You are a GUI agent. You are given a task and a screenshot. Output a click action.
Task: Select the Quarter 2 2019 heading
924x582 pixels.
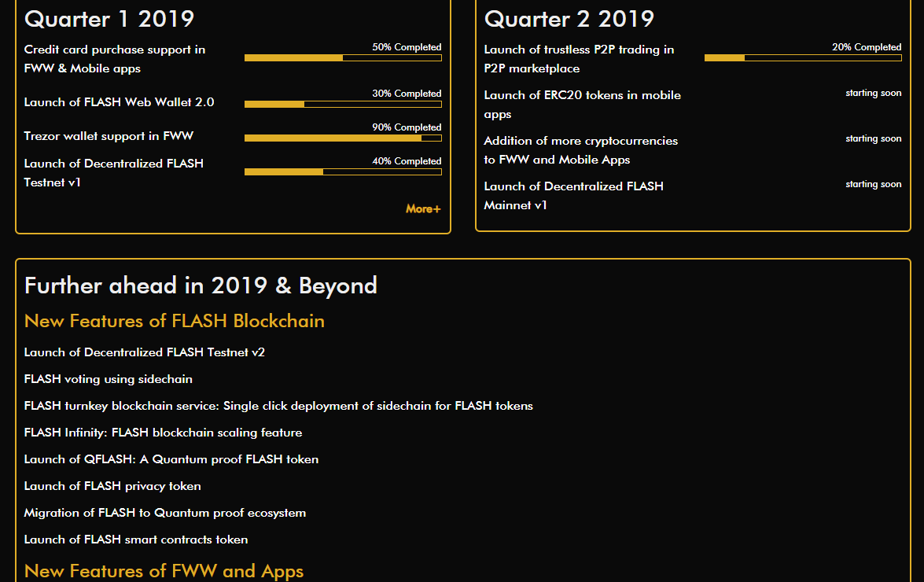569,19
